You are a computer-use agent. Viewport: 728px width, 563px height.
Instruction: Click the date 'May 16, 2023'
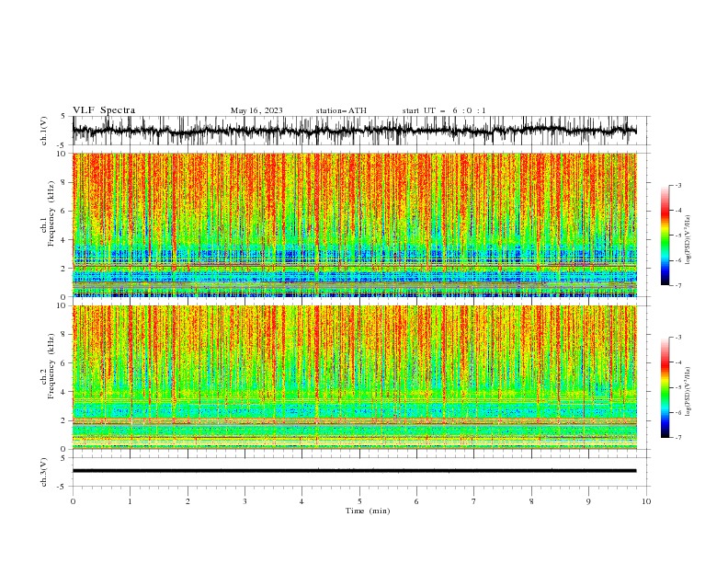click(x=256, y=110)
